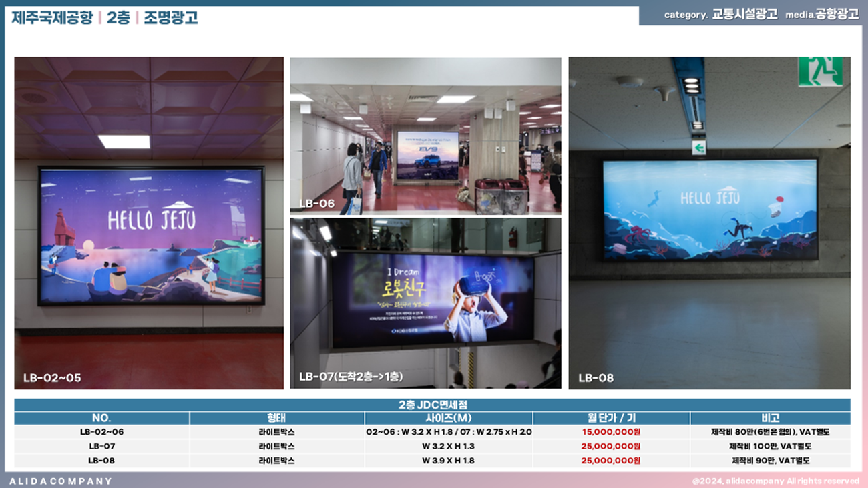The image size is (868, 488).
Task: Click the green arrow direction sign above the LB-08 billboard
Action: pyautogui.click(x=698, y=148)
